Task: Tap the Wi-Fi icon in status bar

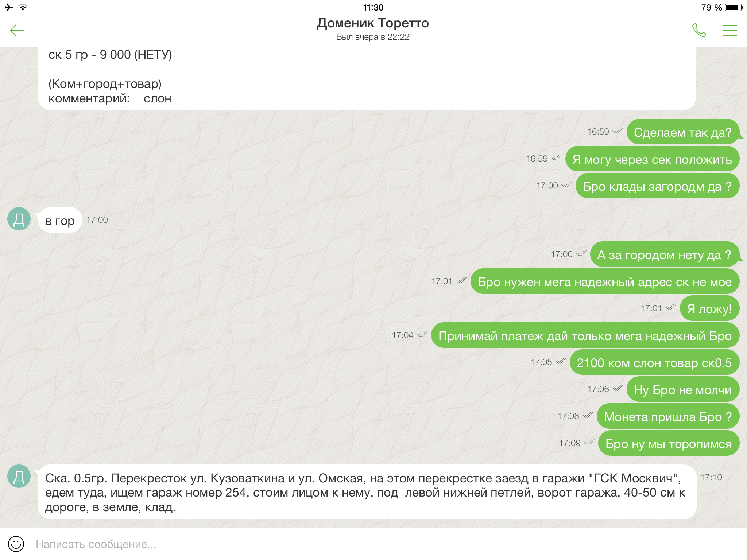Action: (23, 7)
